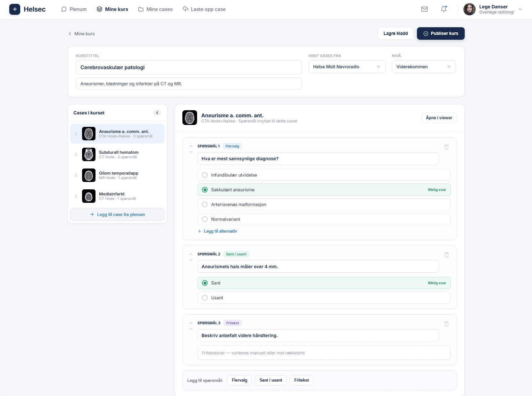The image size is (532, 396).
Task: Delete Spørsmål 2 with trash icon
Action: [446, 255]
